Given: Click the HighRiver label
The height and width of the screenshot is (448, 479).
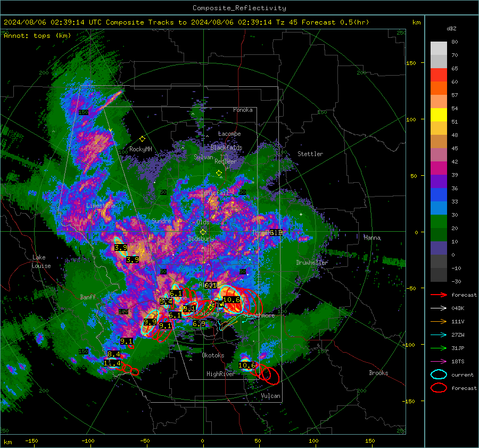Looking at the screenshot, I should pos(220,374).
